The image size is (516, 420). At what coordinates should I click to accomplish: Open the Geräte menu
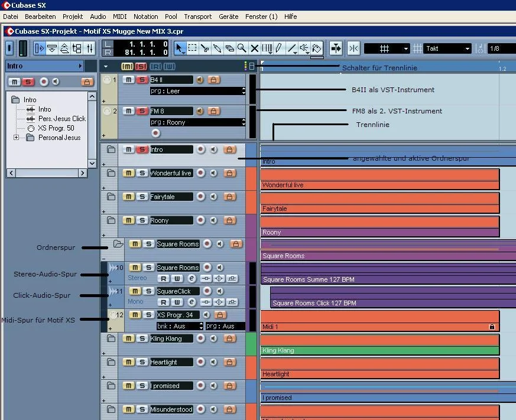tap(228, 17)
